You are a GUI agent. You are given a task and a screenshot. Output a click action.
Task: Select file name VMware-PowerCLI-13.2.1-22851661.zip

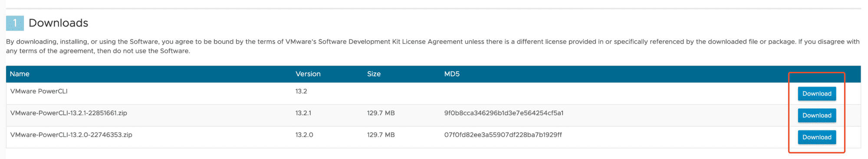(x=69, y=113)
